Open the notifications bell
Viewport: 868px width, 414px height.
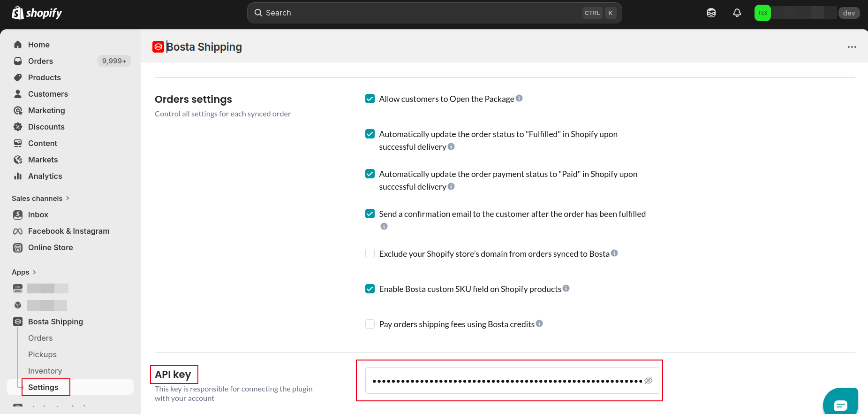(737, 13)
